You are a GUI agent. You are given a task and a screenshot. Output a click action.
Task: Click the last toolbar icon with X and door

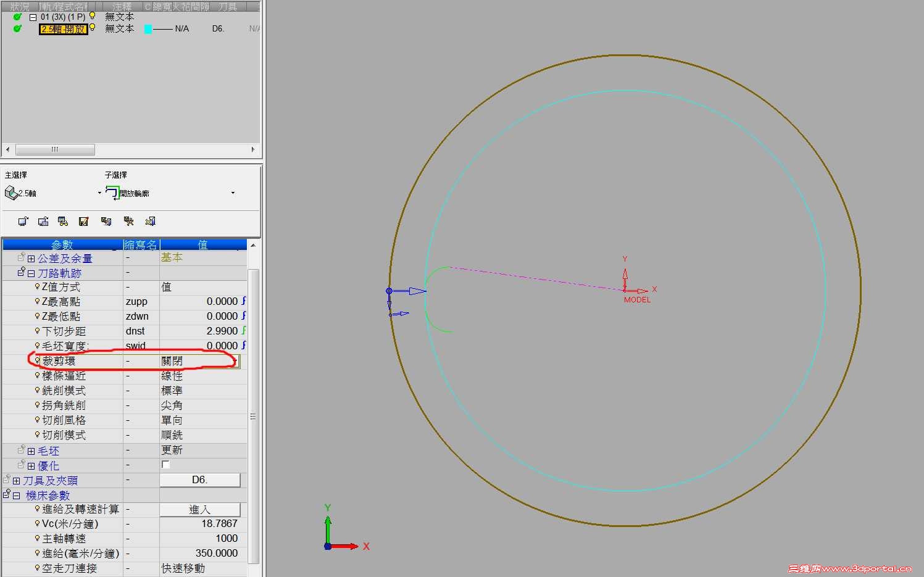pos(150,221)
